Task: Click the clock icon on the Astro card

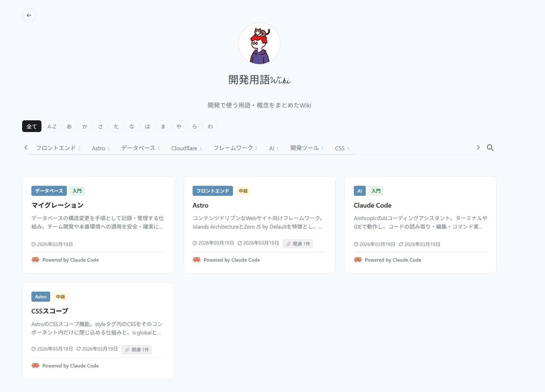Action: [194, 243]
